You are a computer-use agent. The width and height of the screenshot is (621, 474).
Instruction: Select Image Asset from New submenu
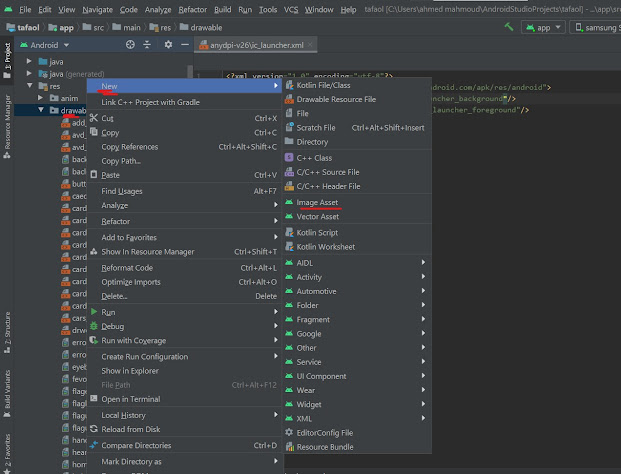point(317,202)
